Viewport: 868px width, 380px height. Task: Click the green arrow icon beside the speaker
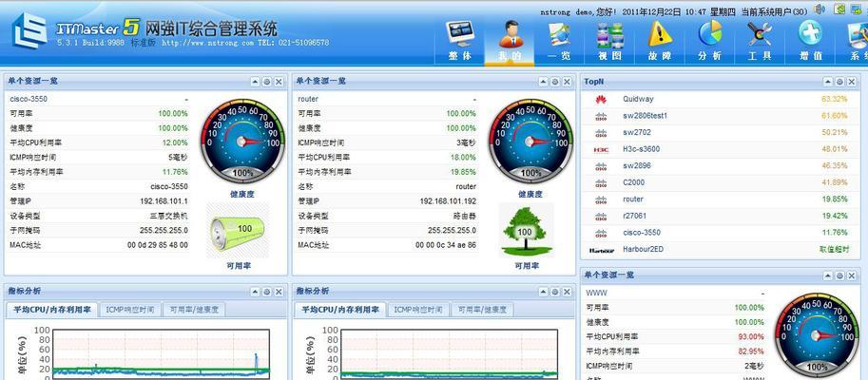click(x=840, y=9)
